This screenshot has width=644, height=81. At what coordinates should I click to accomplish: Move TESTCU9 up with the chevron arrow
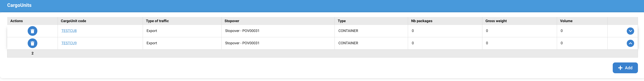630,43
